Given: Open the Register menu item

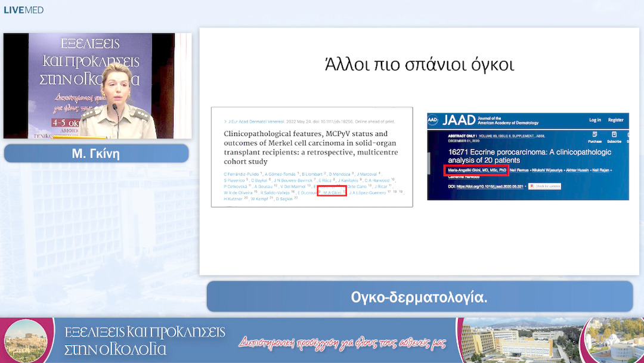Looking at the screenshot, I should [x=615, y=119].
